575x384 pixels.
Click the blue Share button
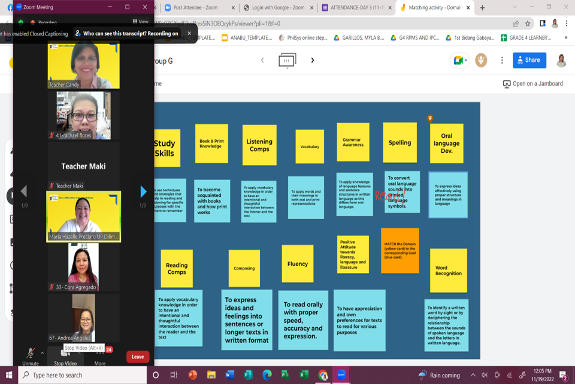[529, 60]
